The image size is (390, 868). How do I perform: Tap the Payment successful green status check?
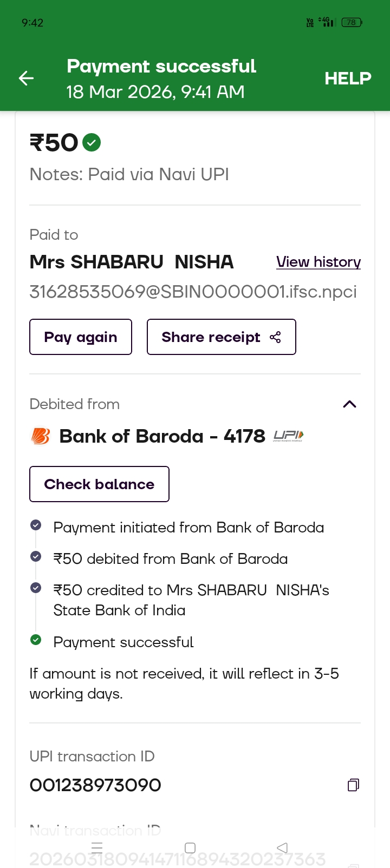(x=36, y=640)
